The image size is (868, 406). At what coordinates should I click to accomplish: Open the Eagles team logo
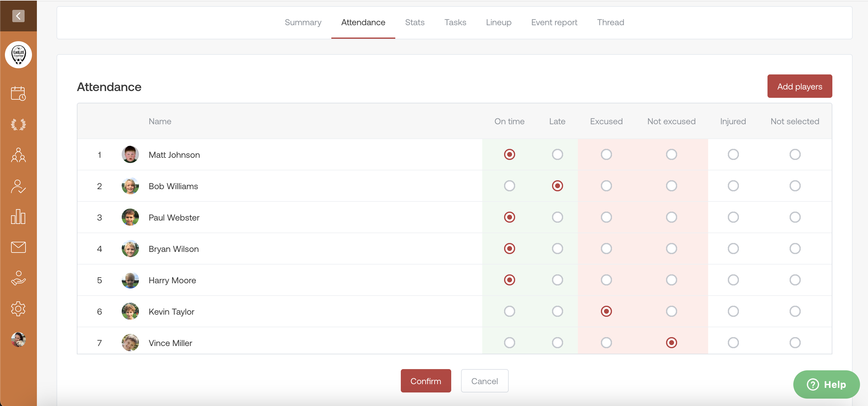point(18,55)
